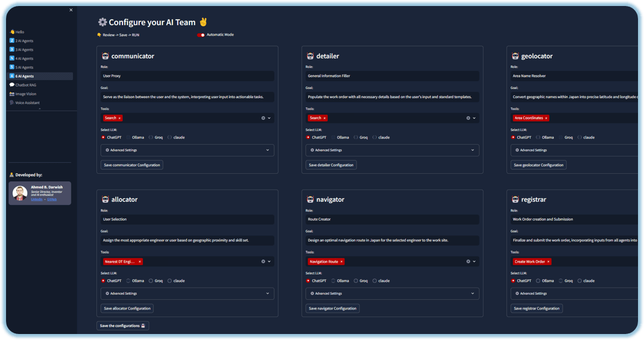Click the gear icon beside "Configure your AI Team"

click(102, 22)
